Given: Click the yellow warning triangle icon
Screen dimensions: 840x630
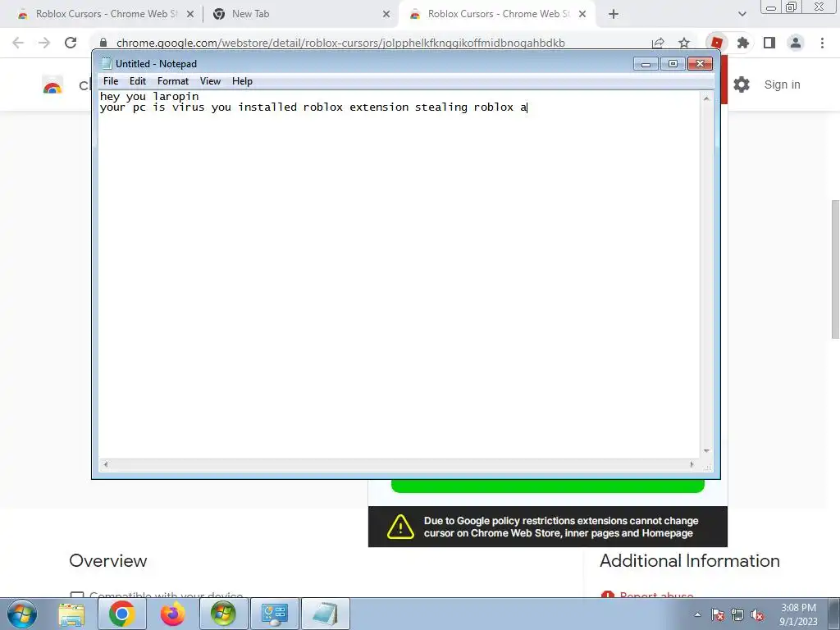Looking at the screenshot, I should pyautogui.click(x=400, y=527).
